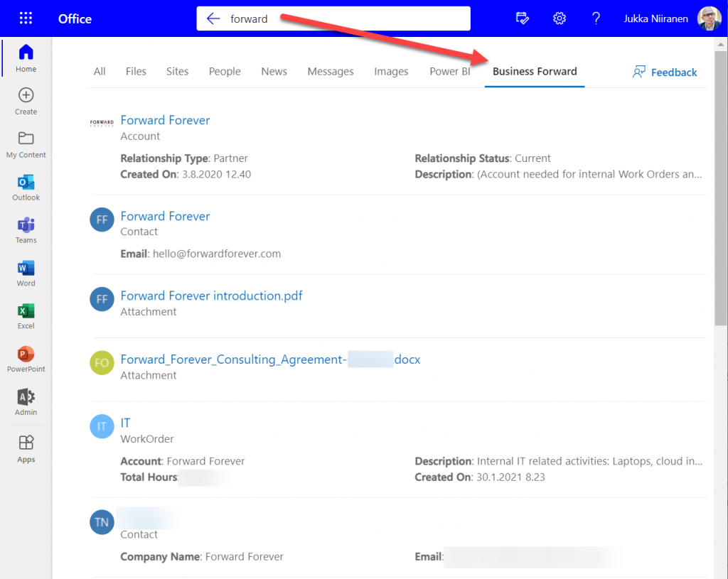Click the scrollbar up arrow
The height and width of the screenshot is (579, 728).
coord(721,45)
